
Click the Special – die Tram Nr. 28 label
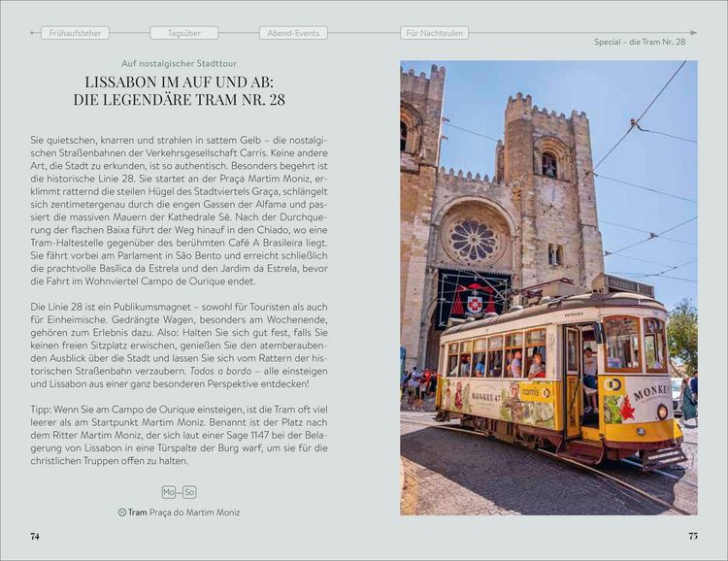pyautogui.click(x=640, y=42)
